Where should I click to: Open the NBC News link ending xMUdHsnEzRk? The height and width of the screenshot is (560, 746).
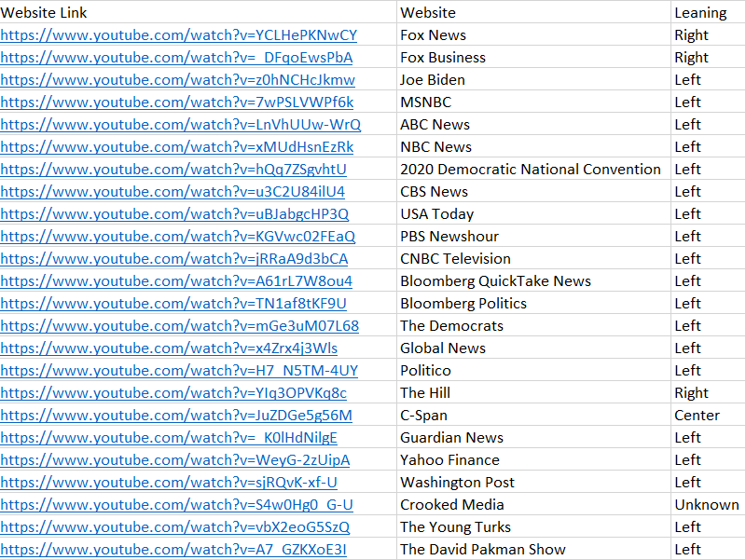point(177,147)
